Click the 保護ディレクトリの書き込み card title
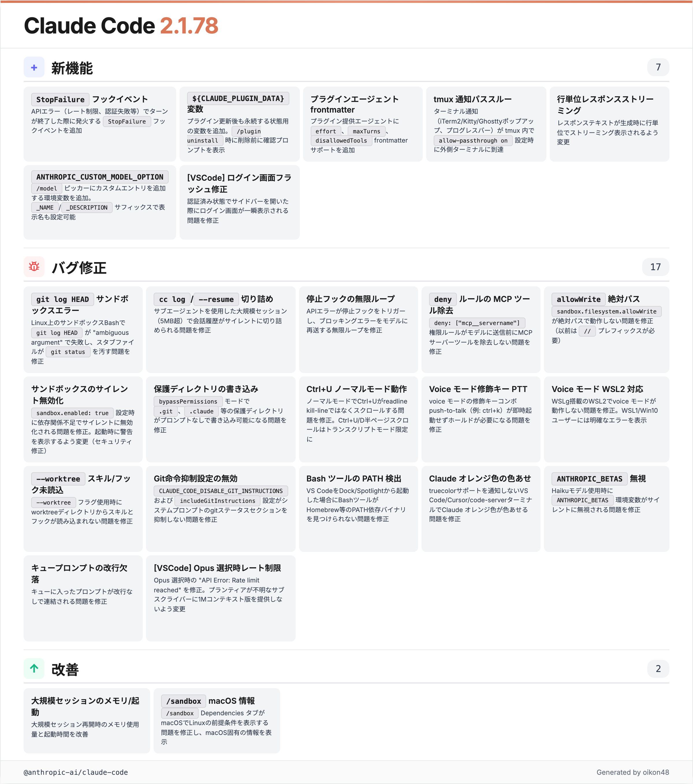This screenshot has height=784, width=693. click(x=206, y=389)
